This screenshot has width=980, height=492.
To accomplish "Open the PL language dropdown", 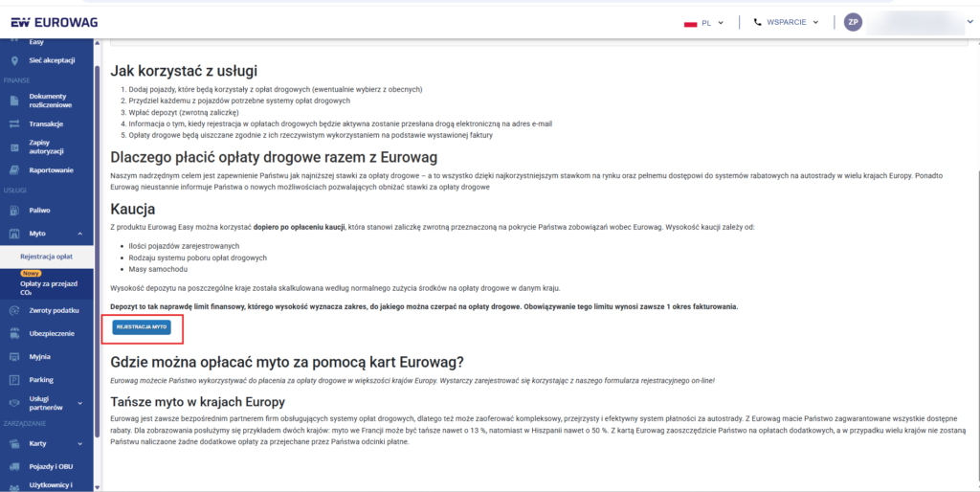I will pyautogui.click(x=704, y=23).
